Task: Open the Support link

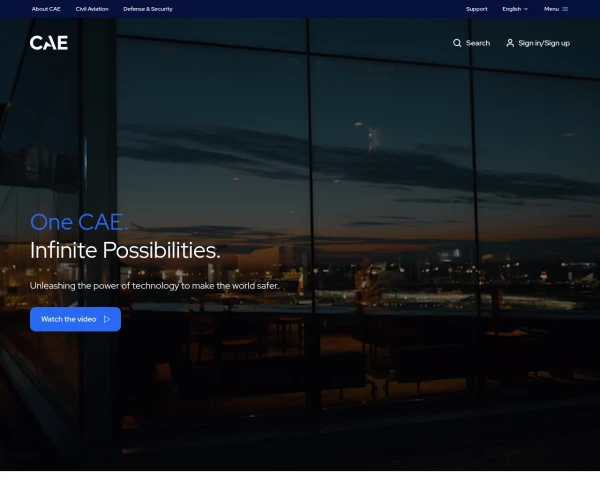Action: 476,9
